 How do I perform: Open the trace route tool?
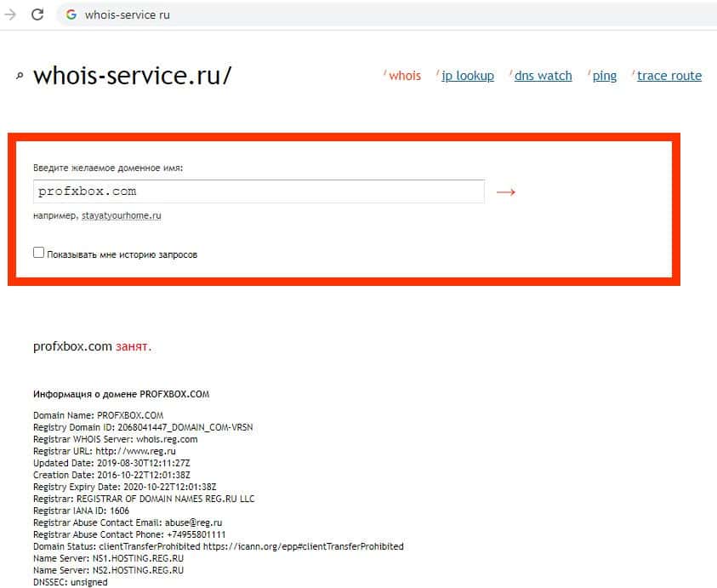pos(669,76)
